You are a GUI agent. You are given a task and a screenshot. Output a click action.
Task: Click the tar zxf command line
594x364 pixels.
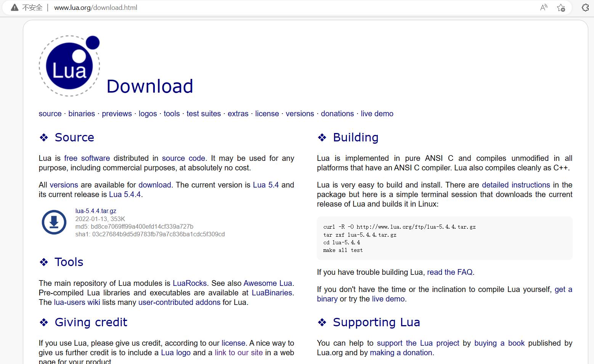click(360, 235)
